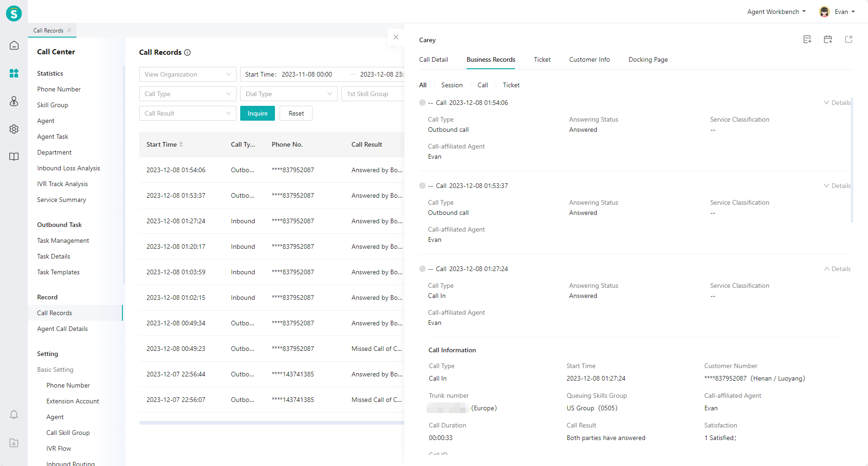Open Agent Call Details

pos(62,329)
